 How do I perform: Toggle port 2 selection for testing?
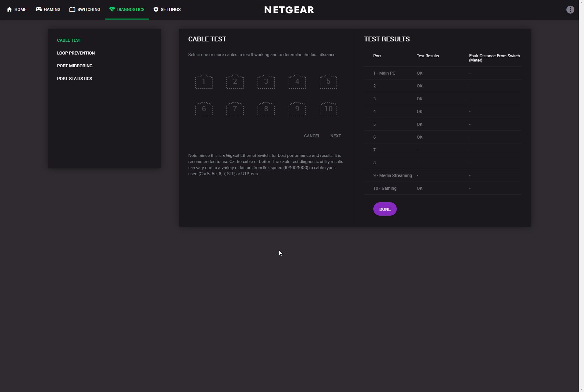click(235, 82)
